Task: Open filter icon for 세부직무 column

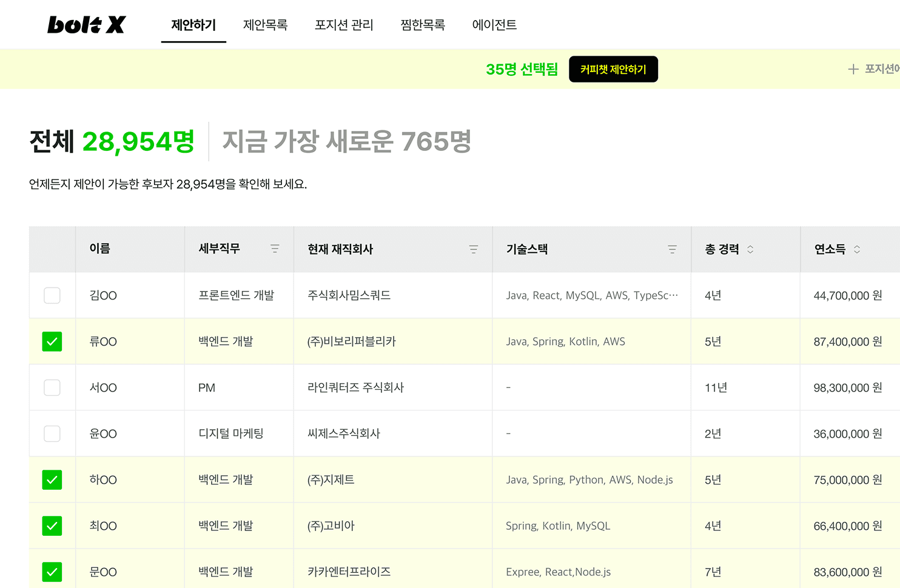Action: click(275, 249)
